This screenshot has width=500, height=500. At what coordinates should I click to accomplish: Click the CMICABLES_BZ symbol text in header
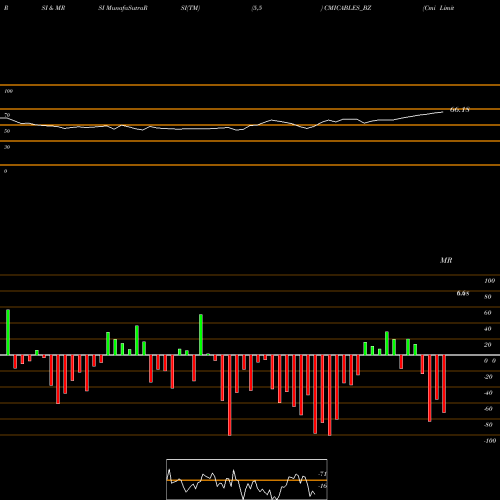pyautogui.click(x=348, y=8)
